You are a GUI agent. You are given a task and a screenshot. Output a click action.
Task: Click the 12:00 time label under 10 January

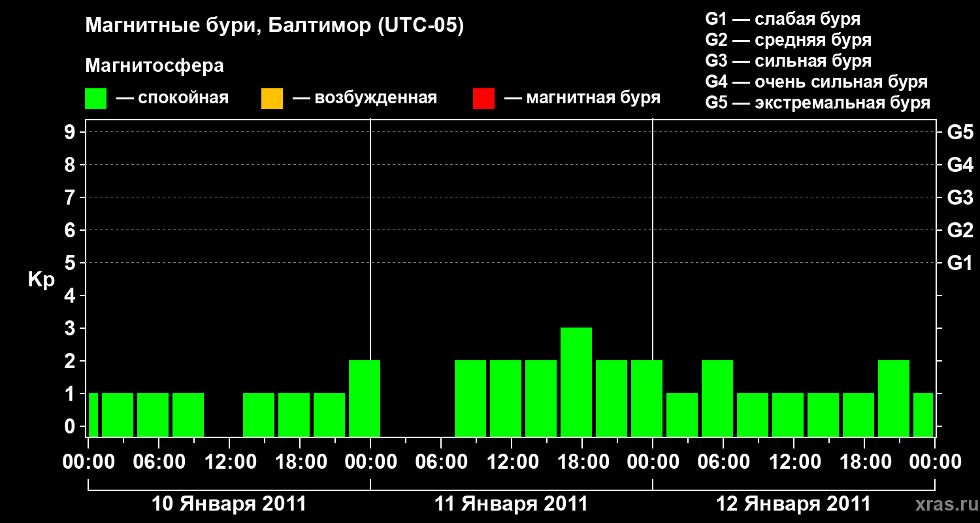point(229,462)
